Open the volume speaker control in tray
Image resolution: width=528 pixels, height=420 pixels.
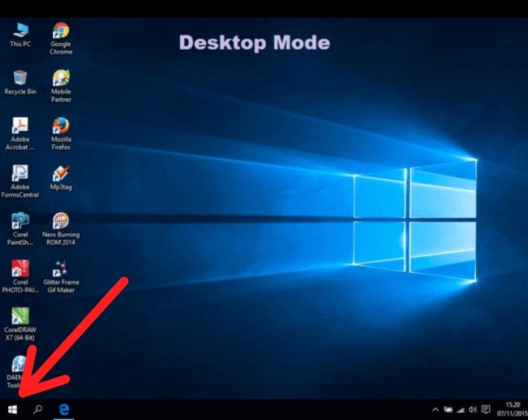pos(473,410)
